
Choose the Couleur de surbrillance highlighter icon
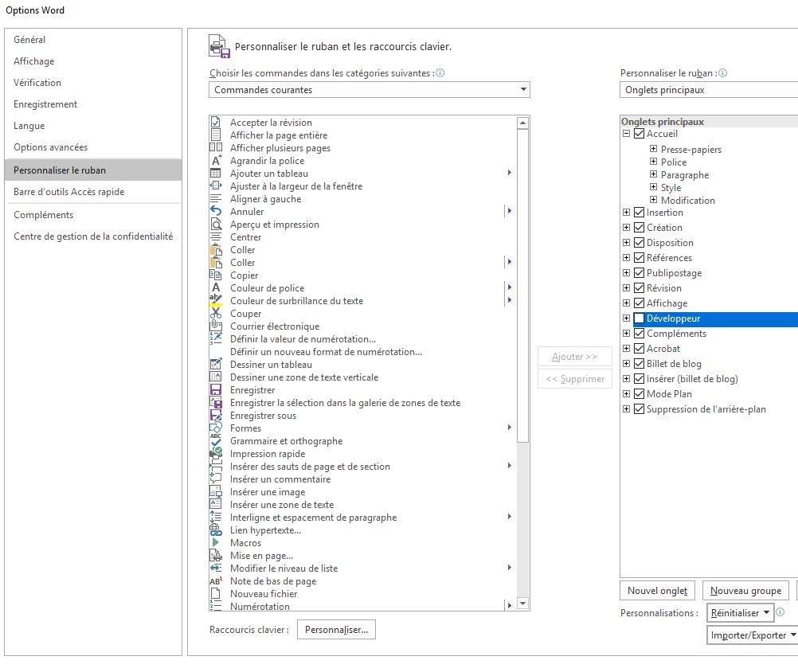[216, 300]
